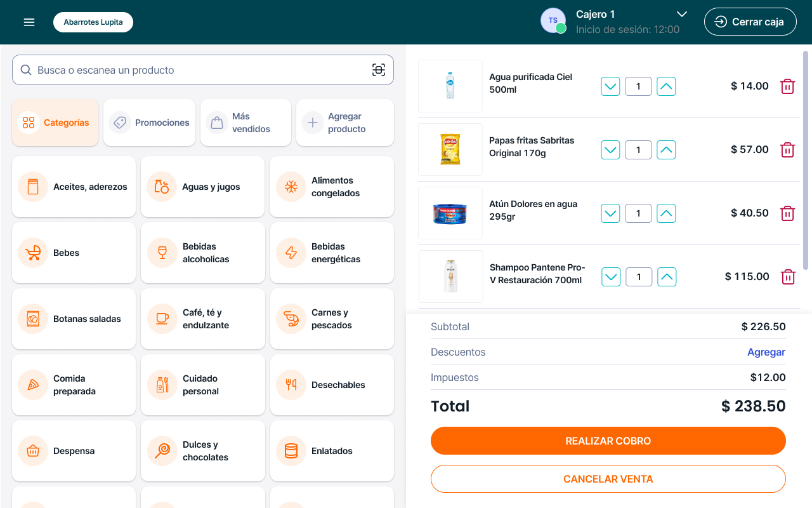Switch to the Promociones tab
Viewport: 812px width, 508px height.
[150, 123]
